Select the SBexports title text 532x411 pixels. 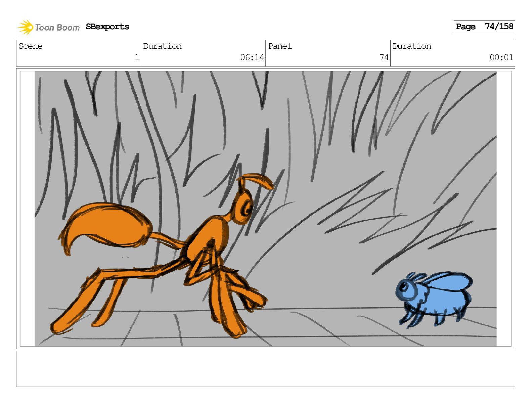107,27
